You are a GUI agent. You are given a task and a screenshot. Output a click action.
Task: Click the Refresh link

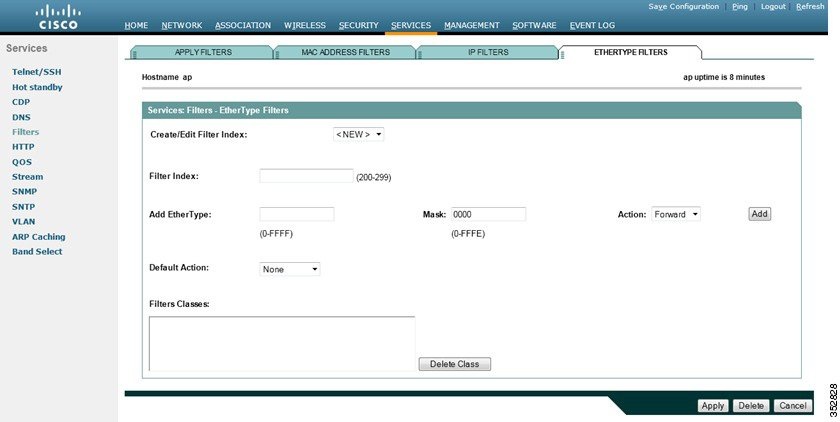810,6
